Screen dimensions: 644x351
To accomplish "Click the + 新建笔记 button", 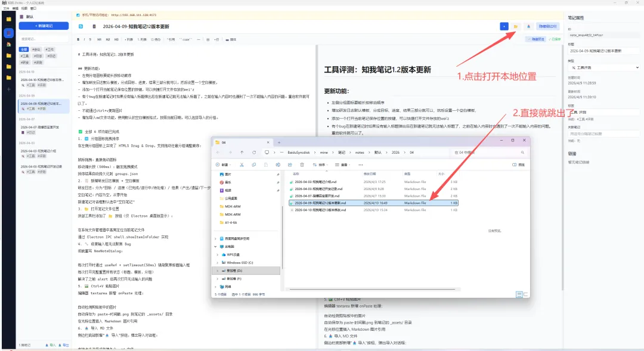I will (44, 26).
